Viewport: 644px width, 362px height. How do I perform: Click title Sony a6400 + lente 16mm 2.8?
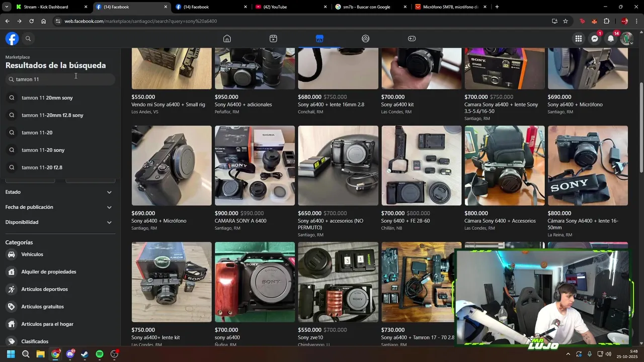tap(331, 105)
